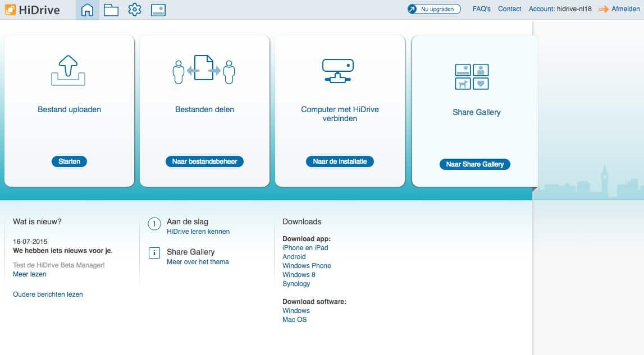644x355 pixels.
Task: Click the file sharing people icon
Action: click(204, 70)
